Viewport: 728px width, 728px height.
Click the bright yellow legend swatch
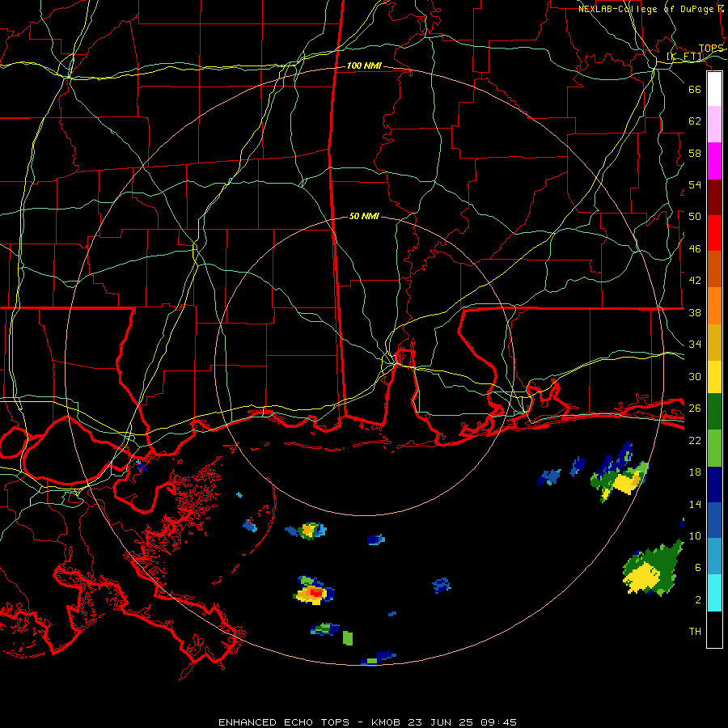click(x=714, y=376)
